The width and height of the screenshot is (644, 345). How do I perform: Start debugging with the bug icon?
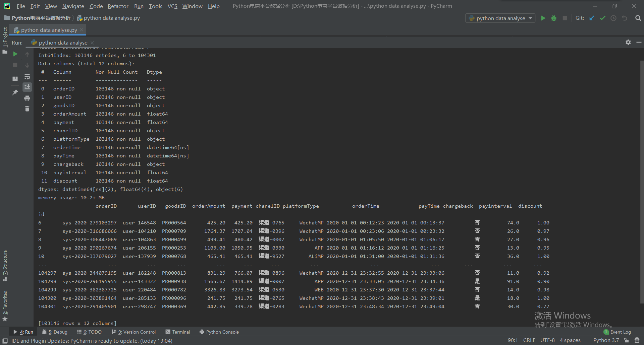(x=554, y=18)
